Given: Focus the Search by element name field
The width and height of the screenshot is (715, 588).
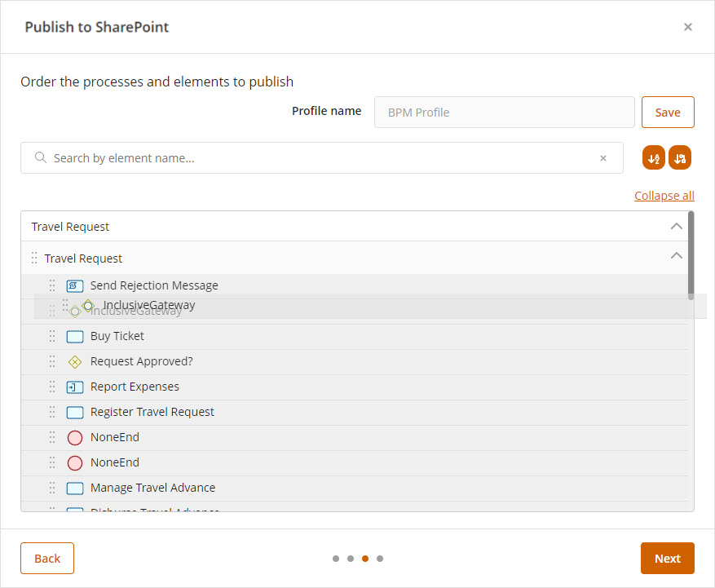Looking at the screenshot, I should point(322,158).
